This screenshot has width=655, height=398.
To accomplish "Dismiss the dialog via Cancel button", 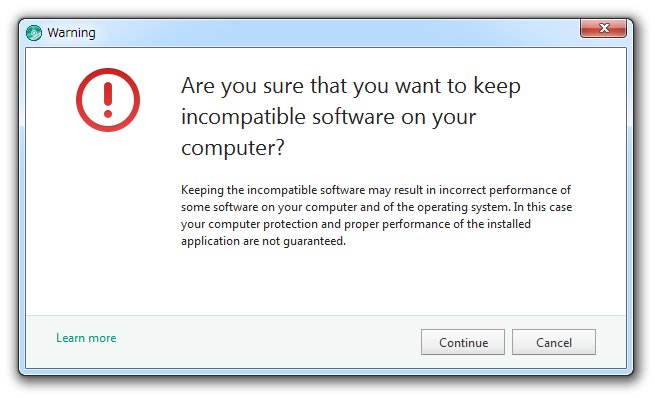I will [x=553, y=342].
